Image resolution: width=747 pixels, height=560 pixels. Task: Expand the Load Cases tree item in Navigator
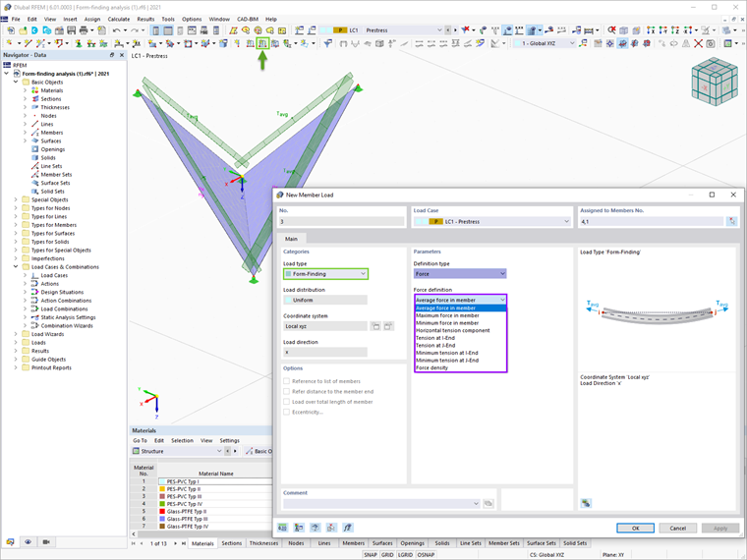tap(26, 275)
